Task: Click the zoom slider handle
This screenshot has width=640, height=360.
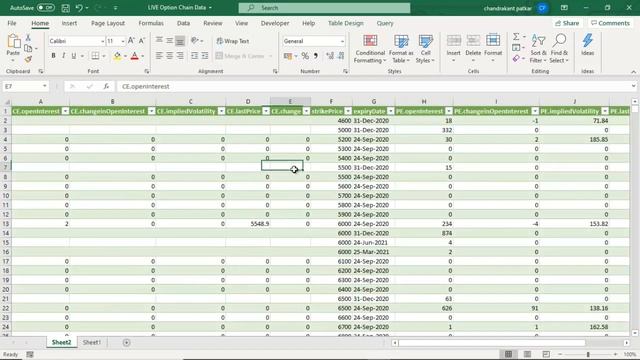Action: [x=588, y=354]
